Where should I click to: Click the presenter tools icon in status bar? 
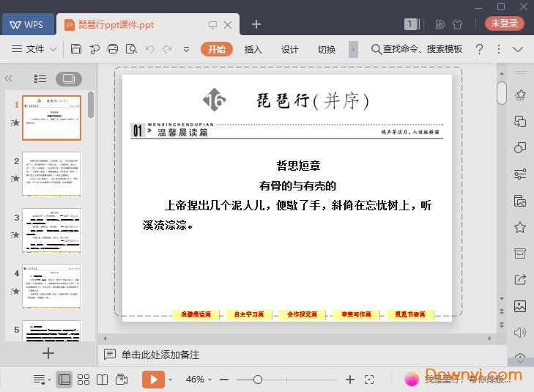pyautogui.click(x=122, y=380)
